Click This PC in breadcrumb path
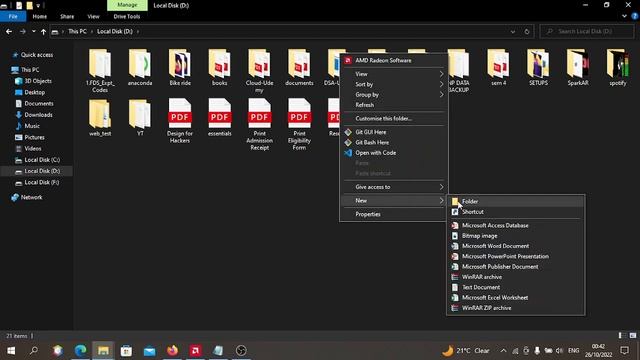The width and height of the screenshot is (640, 360). click(77, 31)
